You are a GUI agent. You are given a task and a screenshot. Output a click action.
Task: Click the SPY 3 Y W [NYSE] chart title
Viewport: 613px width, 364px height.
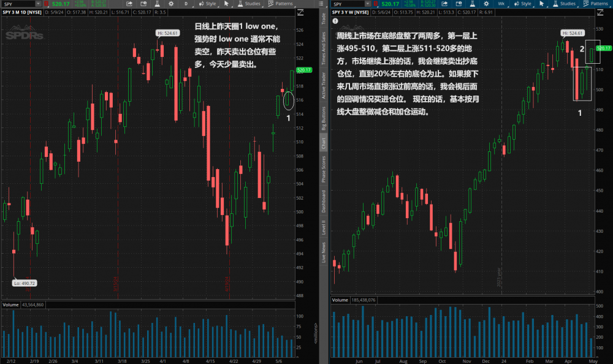coord(350,12)
